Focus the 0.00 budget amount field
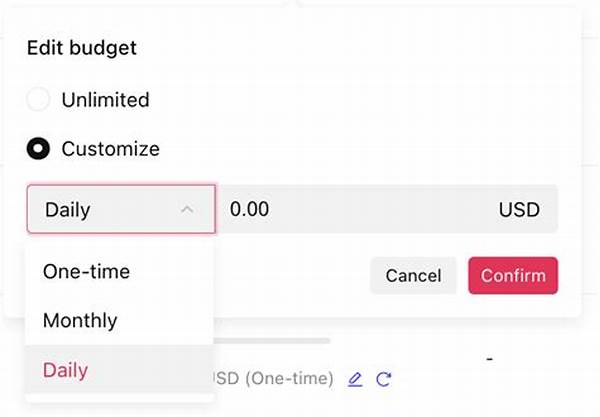This screenshot has width=600, height=417. point(387,209)
